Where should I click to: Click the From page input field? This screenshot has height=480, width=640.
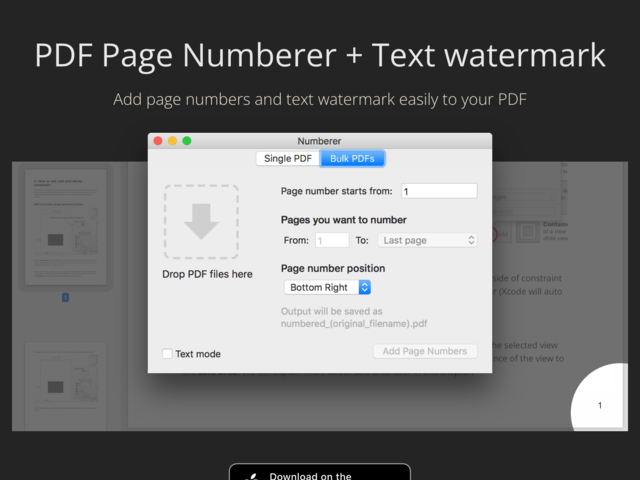tap(332, 240)
